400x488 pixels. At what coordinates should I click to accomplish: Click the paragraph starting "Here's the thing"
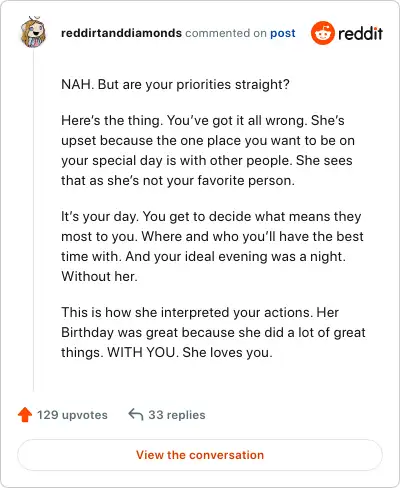tap(208, 150)
